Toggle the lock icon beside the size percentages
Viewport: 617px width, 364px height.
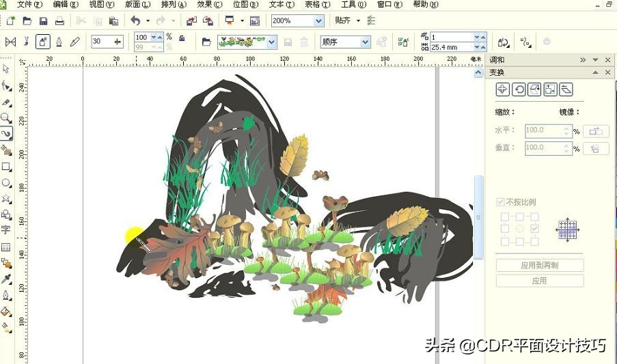point(182,38)
